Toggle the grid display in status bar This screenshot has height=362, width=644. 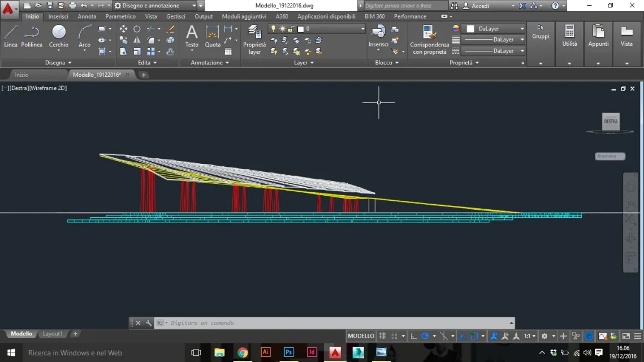pos(383,336)
